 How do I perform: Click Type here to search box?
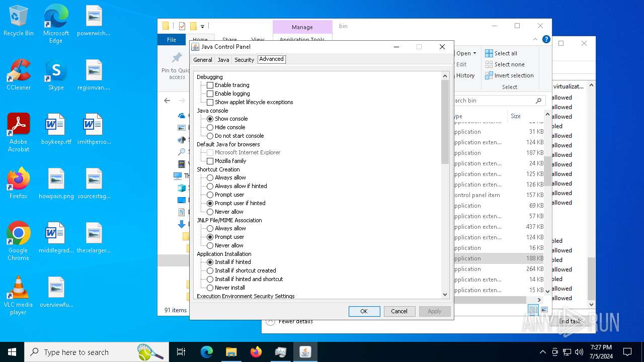[97, 352]
